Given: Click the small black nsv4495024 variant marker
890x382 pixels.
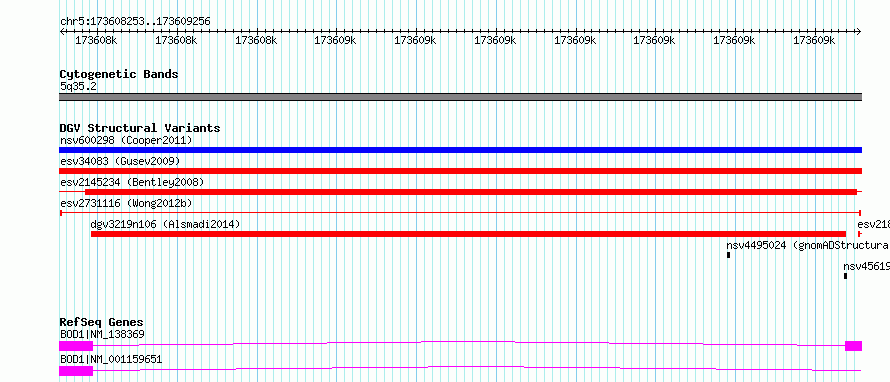Looking at the screenshot, I should (728, 255).
